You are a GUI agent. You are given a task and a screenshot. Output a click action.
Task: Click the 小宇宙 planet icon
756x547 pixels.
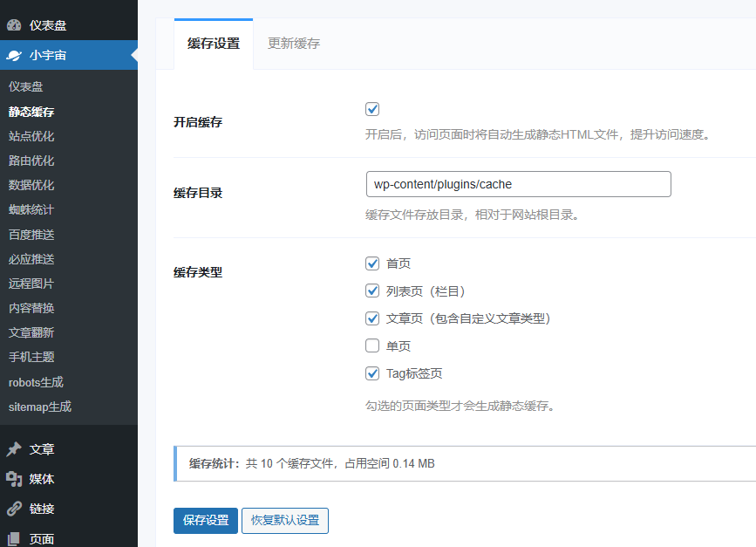(x=14, y=55)
